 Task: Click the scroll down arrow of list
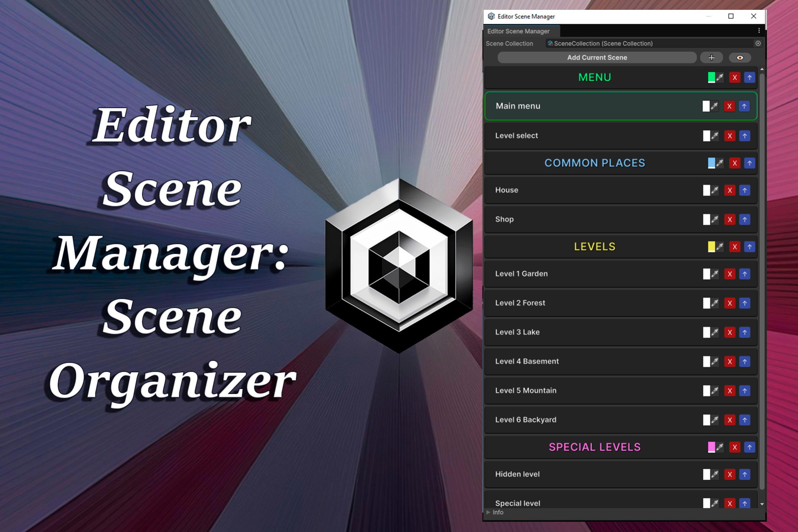(x=762, y=504)
